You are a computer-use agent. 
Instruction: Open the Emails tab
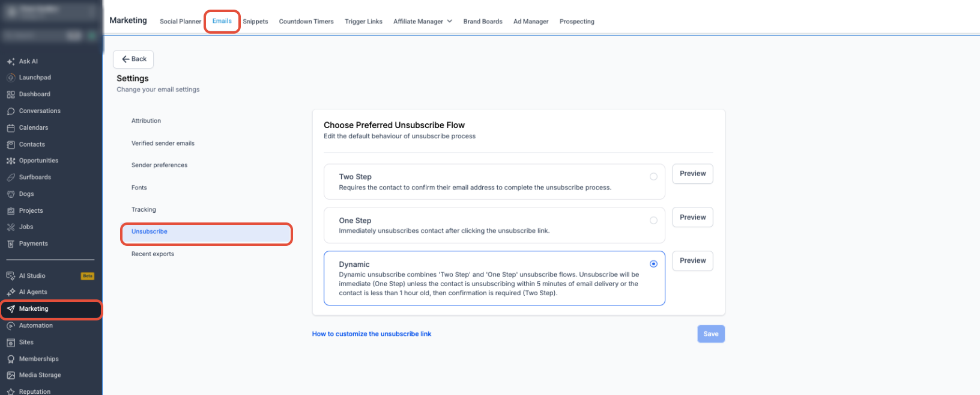[222, 21]
